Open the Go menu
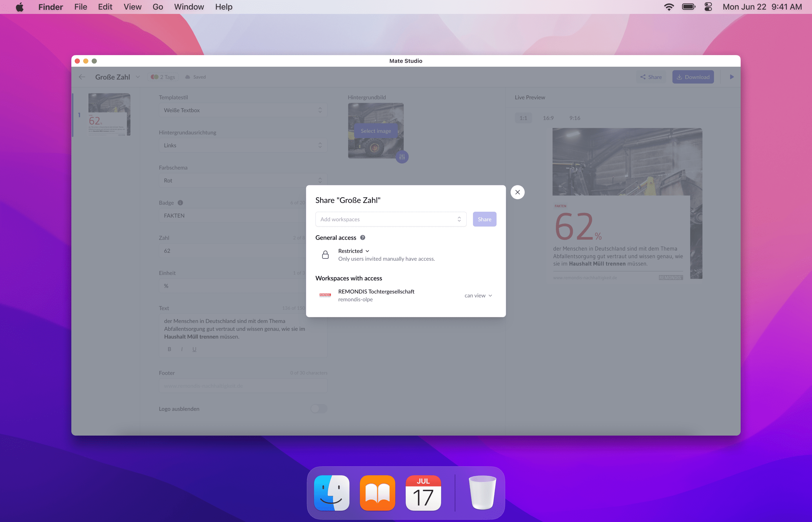 coord(157,7)
